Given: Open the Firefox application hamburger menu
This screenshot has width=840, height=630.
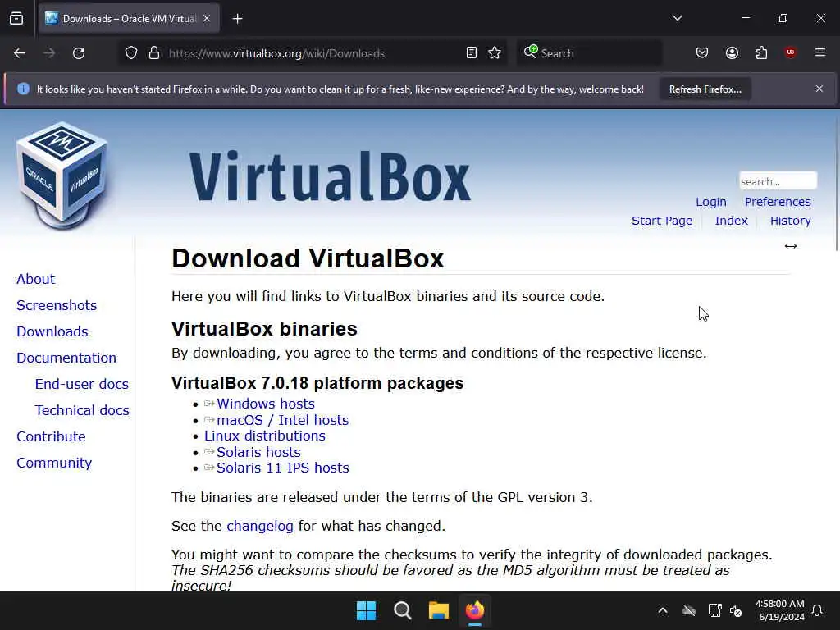Looking at the screenshot, I should pos(820,52).
